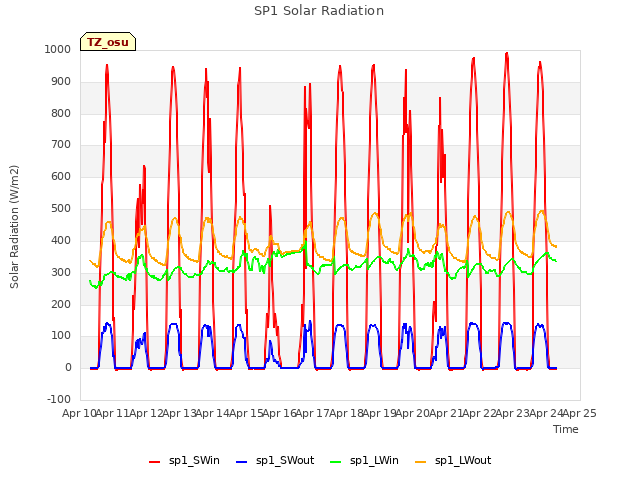Click the 300 y-axis tick label
This screenshot has width=640, height=480.
coord(61,272)
